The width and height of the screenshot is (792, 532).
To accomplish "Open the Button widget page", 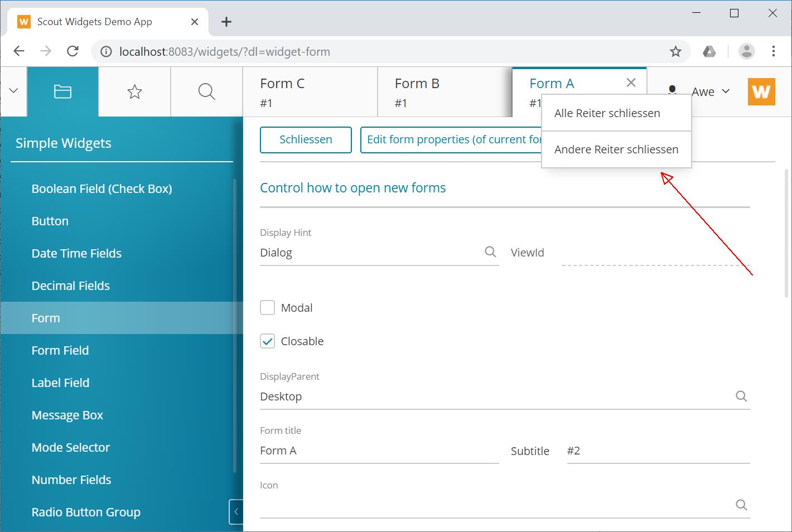I will [50, 221].
